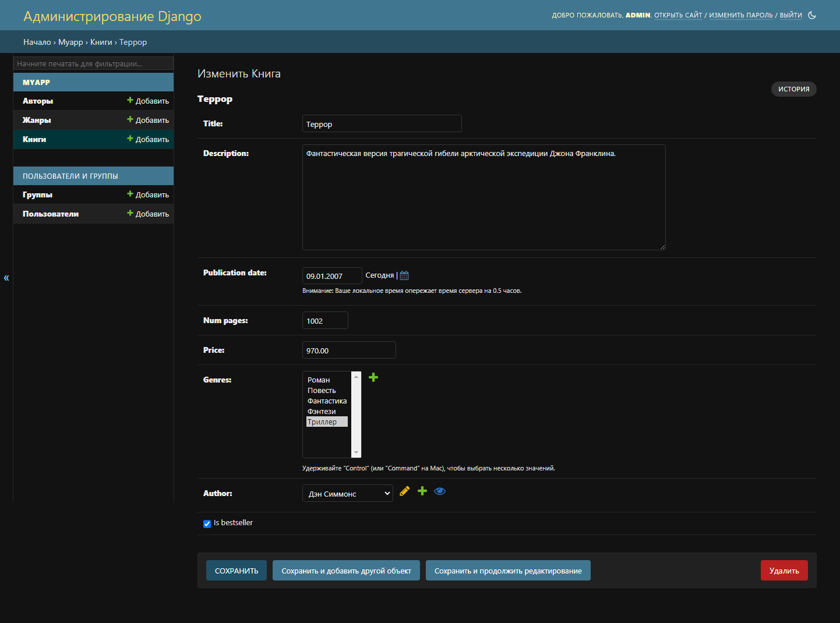Click into the Publication date field

(x=332, y=275)
